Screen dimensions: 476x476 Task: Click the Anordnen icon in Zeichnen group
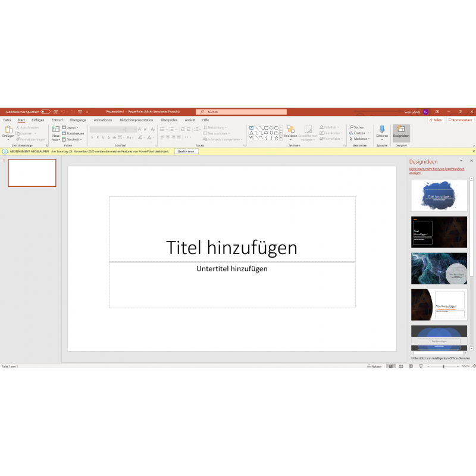click(x=290, y=130)
